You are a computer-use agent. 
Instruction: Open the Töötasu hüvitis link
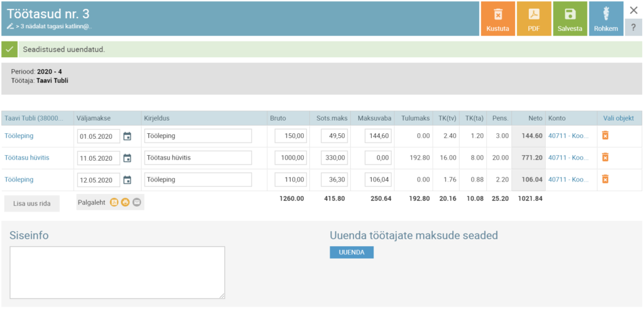pyautogui.click(x=27, y=158)
